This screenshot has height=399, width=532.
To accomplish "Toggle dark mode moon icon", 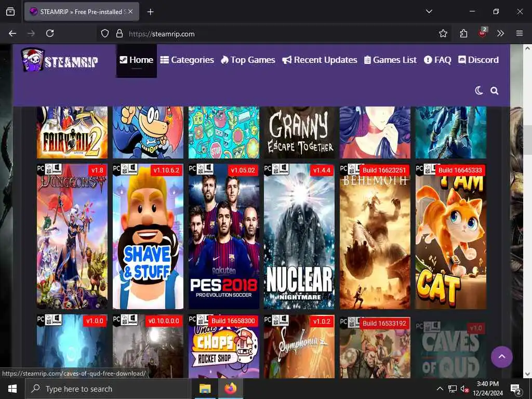I will click(x=478, y=90).
